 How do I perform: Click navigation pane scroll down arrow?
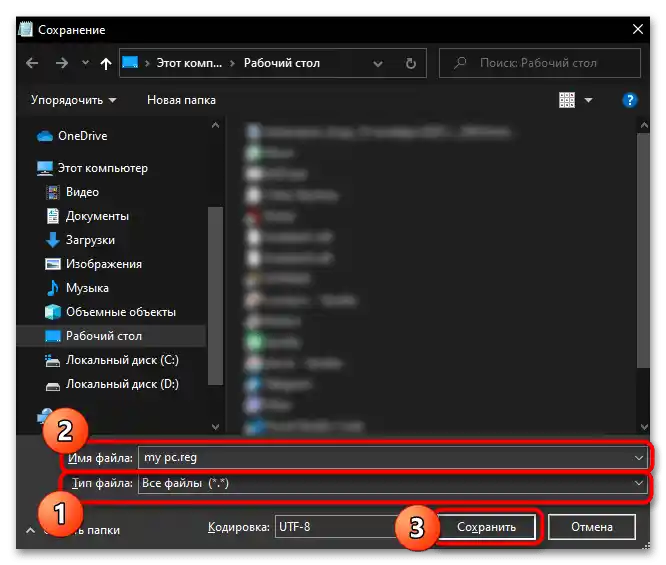[x=215, y=427]
